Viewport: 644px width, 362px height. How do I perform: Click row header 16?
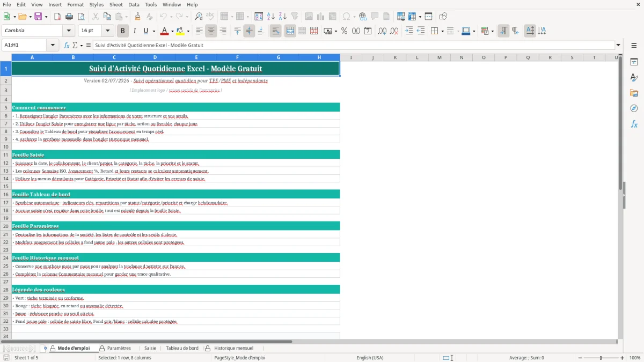pos(6,194)
